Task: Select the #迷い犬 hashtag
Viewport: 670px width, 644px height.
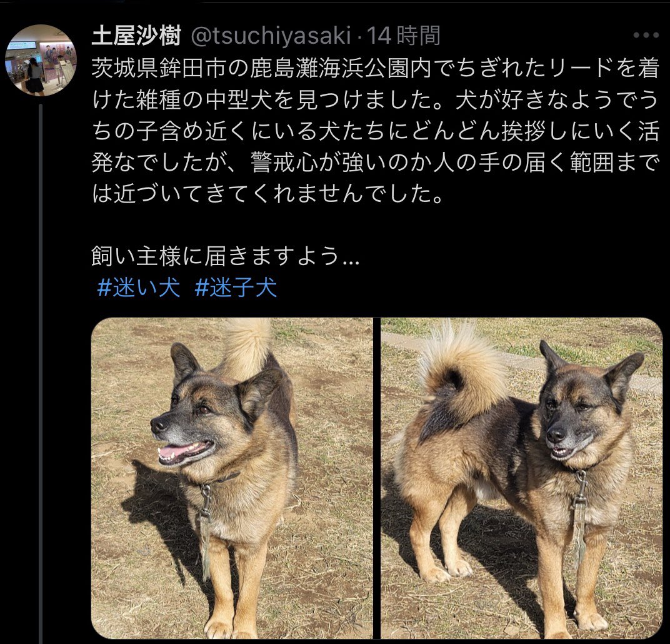Action: pos(139,287)
